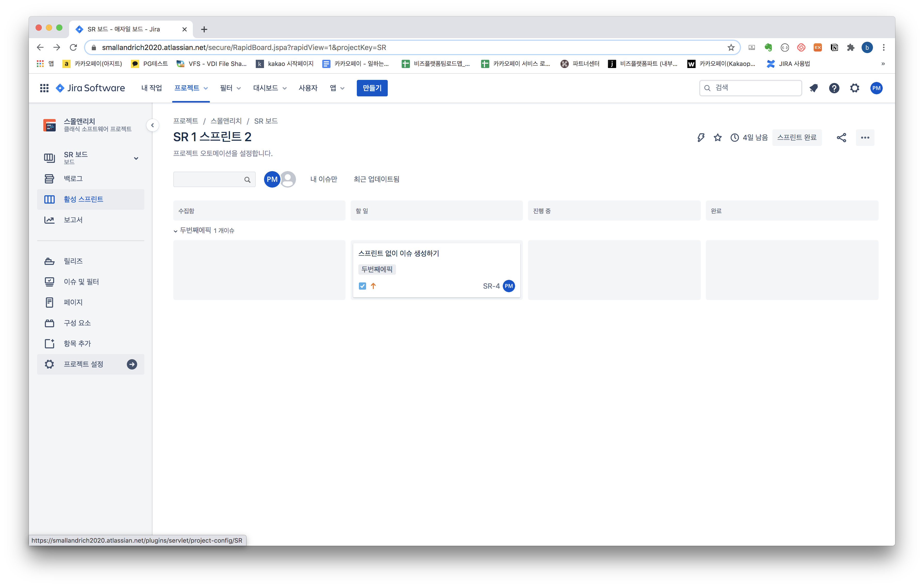The height and width of the screenshot is (587, 924).
Task: Open the 대시보드 dropdown menu
Action: pos(269,88)
